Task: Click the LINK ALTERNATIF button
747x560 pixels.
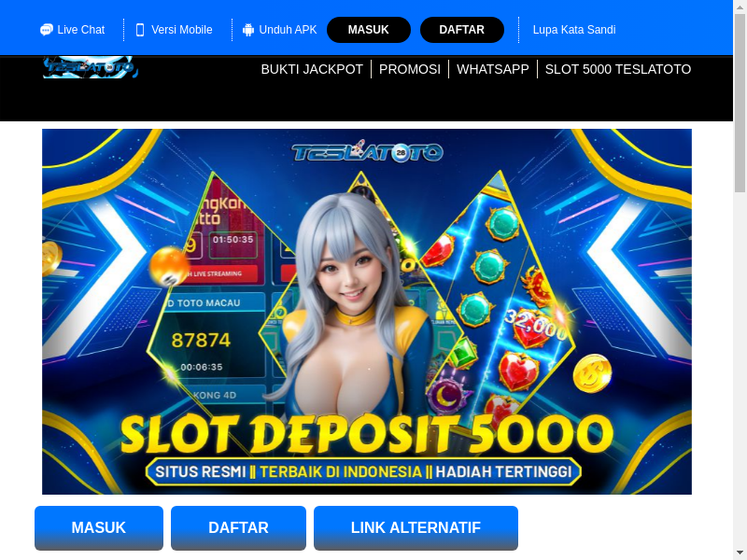Action: [x=416, y=527]
